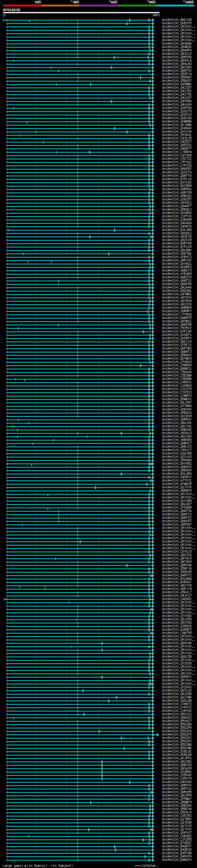Open hit UniRef100_Q9SAQ6
197x868 pixels.
click(177, 43)
